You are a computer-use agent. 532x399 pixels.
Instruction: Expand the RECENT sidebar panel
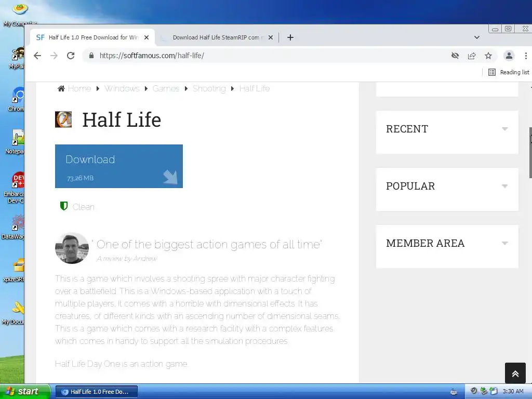click(x=447, y=129)
